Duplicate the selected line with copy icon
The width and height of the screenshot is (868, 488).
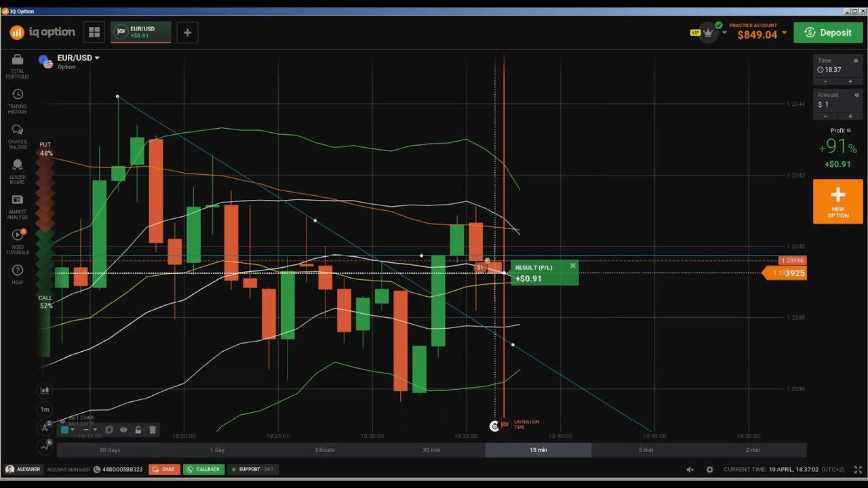tap(109, 430)
